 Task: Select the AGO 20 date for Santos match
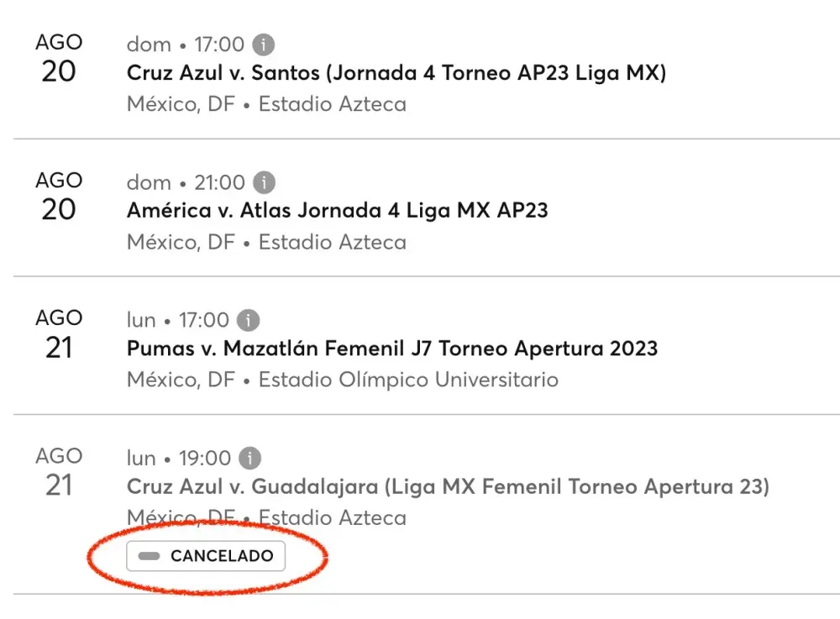pyautogui.click(x=58, y=57)
